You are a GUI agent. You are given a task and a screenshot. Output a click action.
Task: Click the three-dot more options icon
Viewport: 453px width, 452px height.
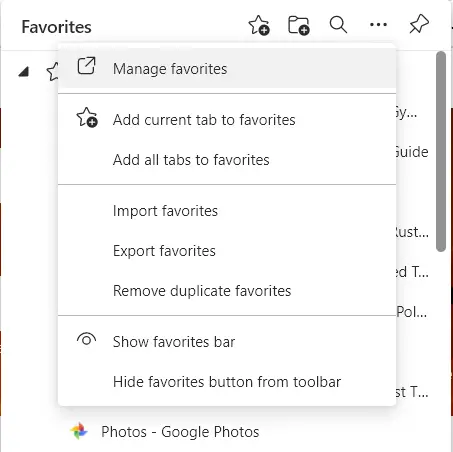point(378,24)
